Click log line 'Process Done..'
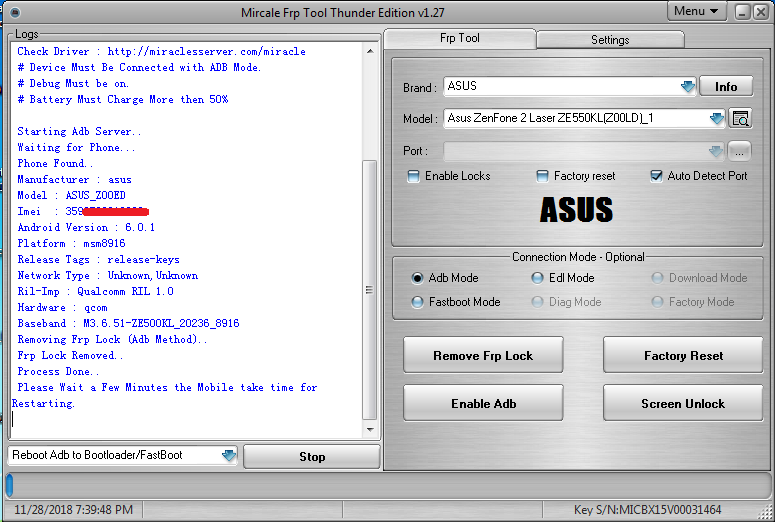 (58, 371)
